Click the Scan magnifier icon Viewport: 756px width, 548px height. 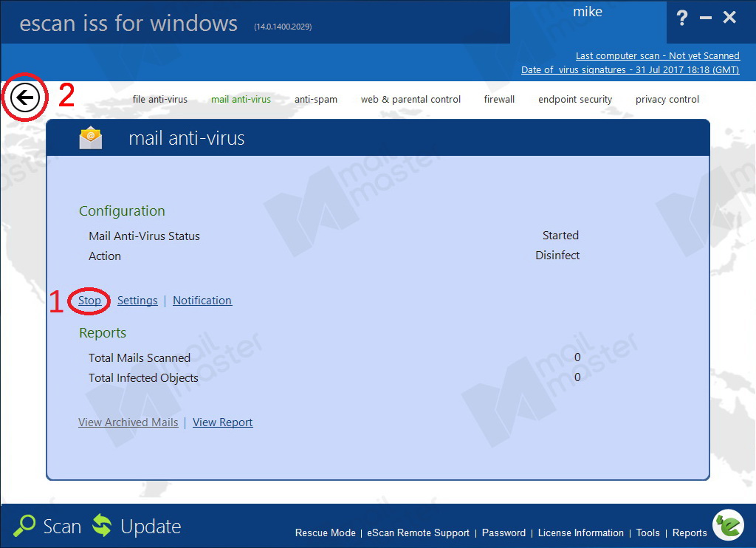(x=24, y=525)
